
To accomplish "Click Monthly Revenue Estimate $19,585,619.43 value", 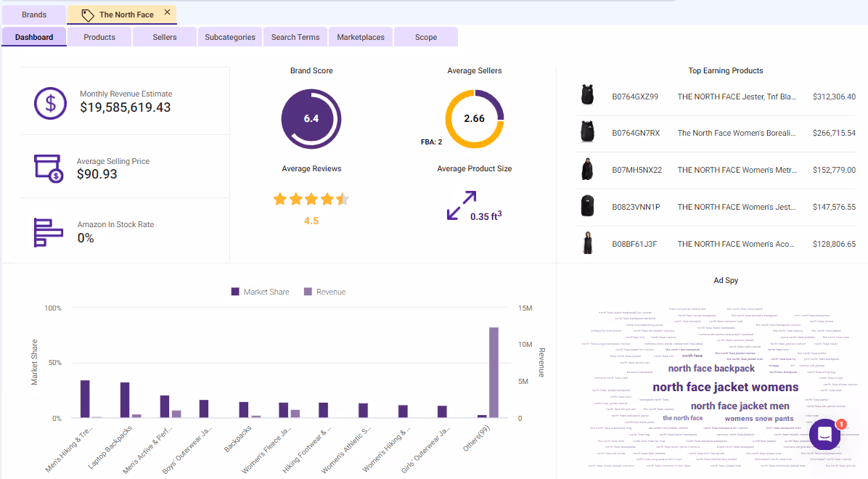I will (125, 107).
